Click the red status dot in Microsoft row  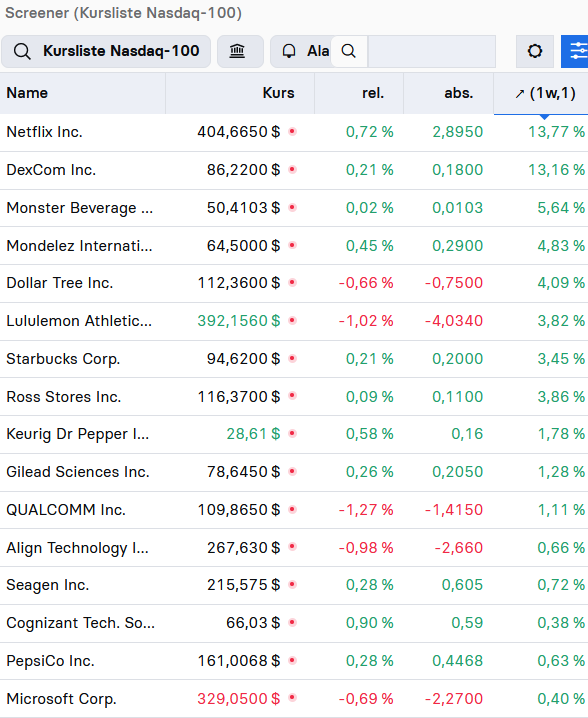coord(292,698)
